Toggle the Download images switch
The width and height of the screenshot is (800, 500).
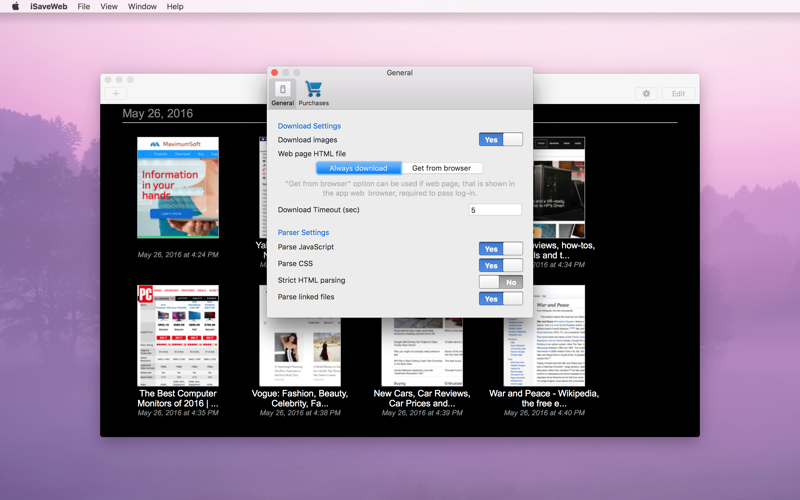click(x=500, y=140)
